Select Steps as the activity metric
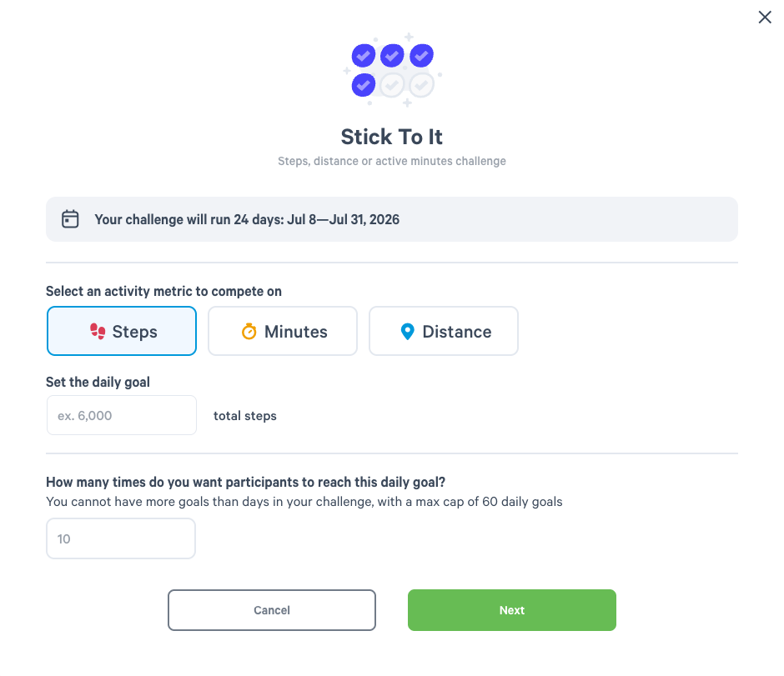Viewport: 784px width, 676px height. click(122, 331)
